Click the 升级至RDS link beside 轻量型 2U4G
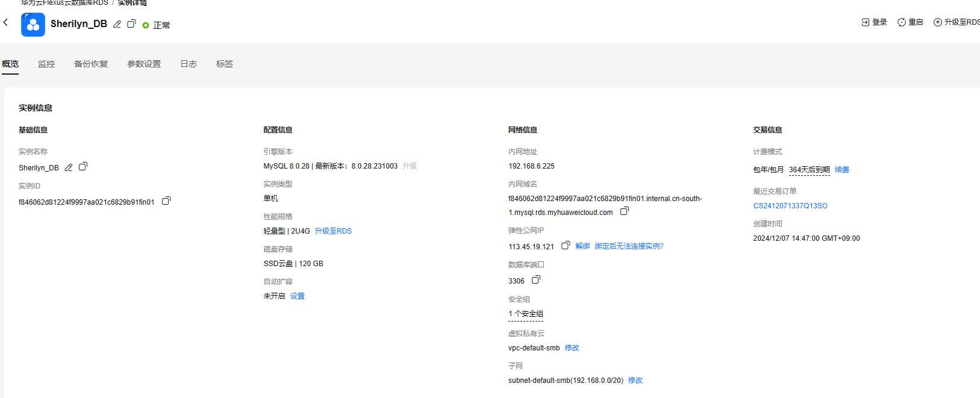The width and height of the screenshot is (980, 398). coord(333,231)
